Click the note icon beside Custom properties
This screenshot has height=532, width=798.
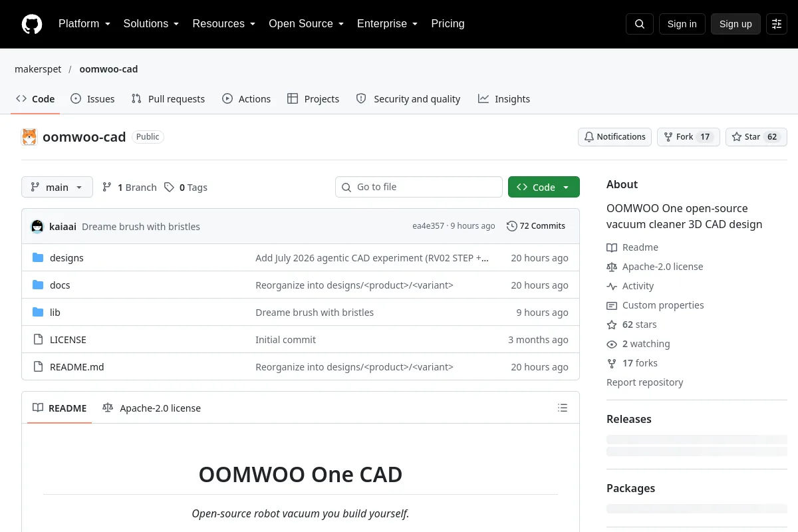pos(612,305)
